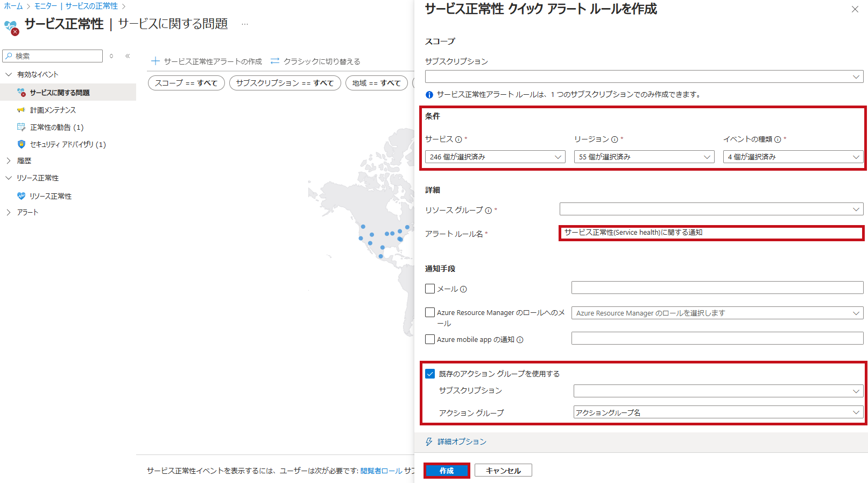Check Azure Resource Manager のロールへのメール

[x=430, y=312]
